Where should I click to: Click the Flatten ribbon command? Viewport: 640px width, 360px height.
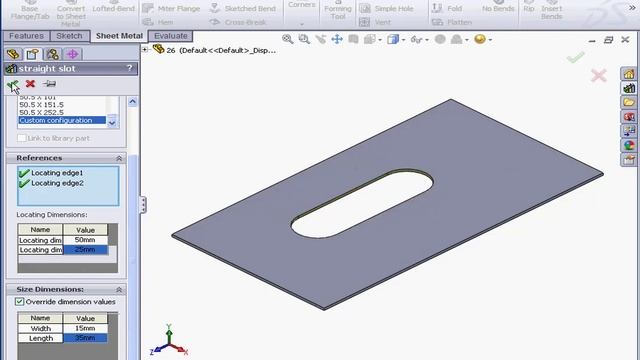[452, 22]
